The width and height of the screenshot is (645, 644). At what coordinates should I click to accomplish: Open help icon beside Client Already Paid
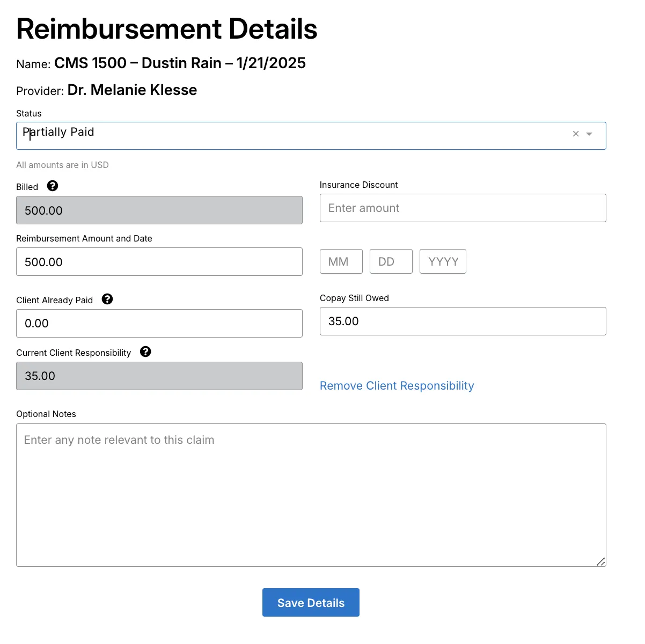click(x=107, y=299)
